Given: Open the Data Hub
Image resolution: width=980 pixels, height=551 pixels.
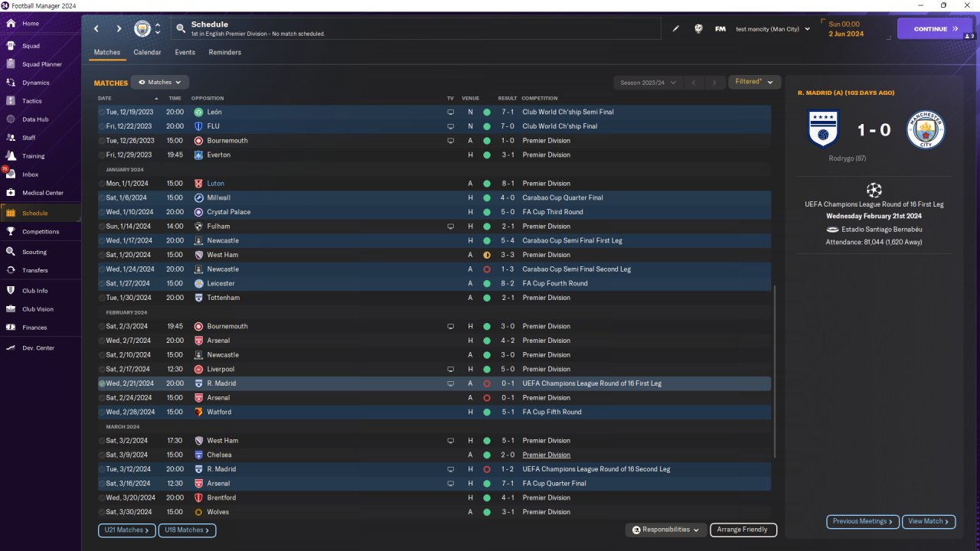Looking at the screenshot, I should (x=35, y=119).
